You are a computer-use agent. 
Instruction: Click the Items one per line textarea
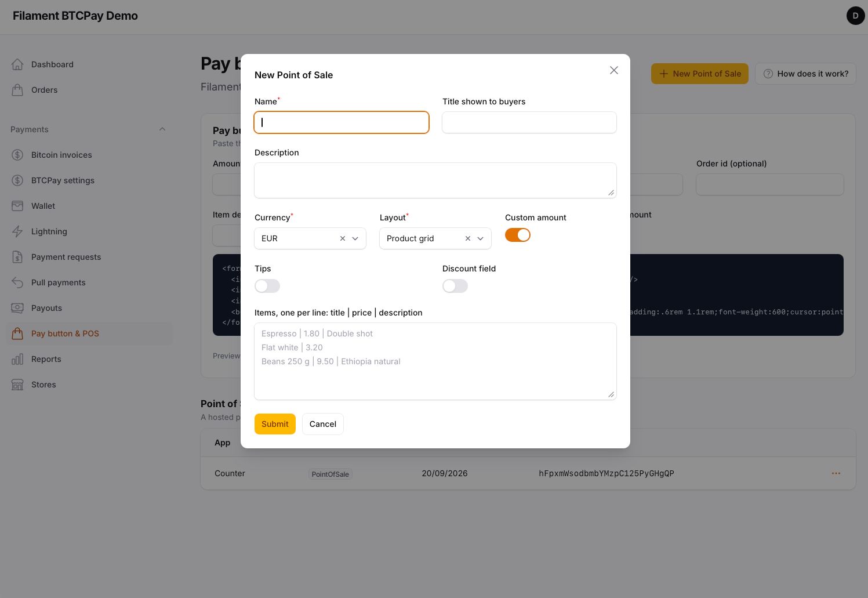point(435,361)
